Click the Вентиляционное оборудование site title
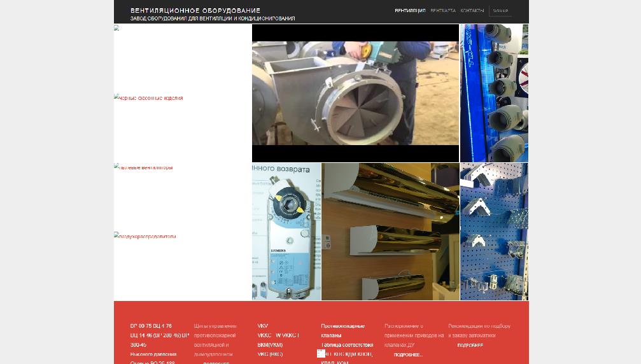This screenshot has height=364, width=641. click(x=195, y=11)
